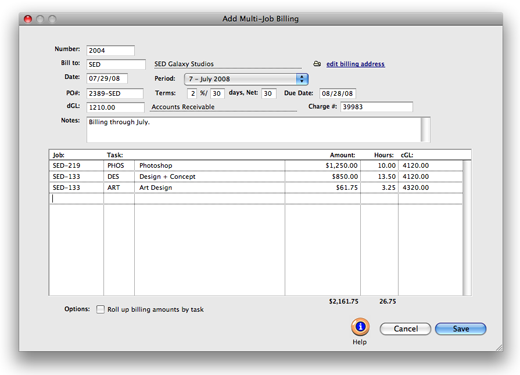Click the Amount column header
The height and width of the screenshot is (375, 520).
342,155
